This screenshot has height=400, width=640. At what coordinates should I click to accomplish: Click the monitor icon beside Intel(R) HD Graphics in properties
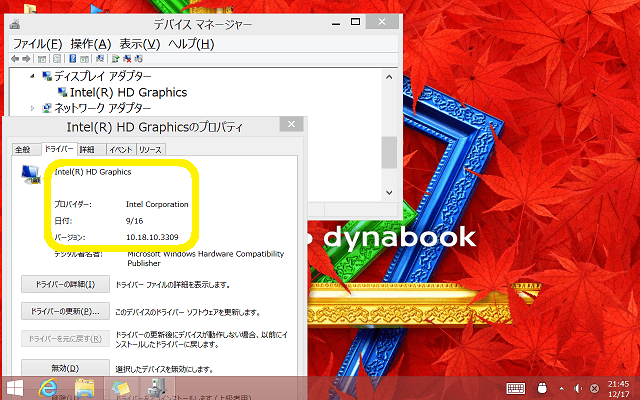(x=31, y=175)
